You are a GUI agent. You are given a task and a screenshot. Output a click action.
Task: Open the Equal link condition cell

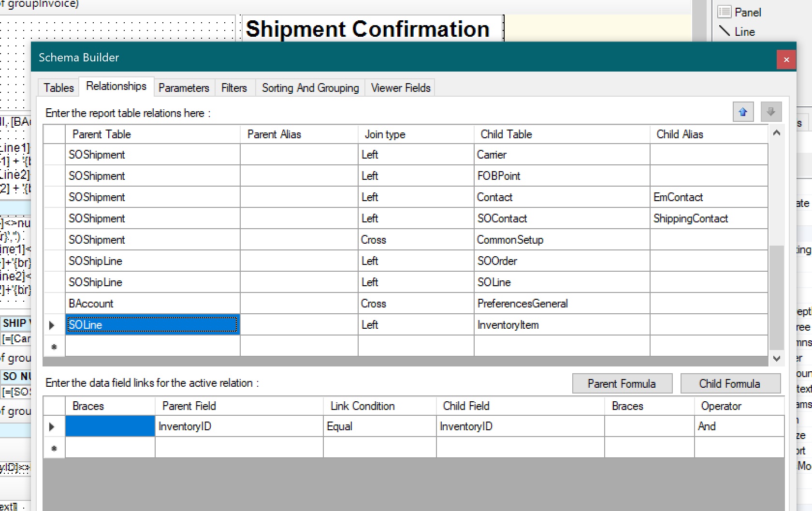(x=379, y=426)
